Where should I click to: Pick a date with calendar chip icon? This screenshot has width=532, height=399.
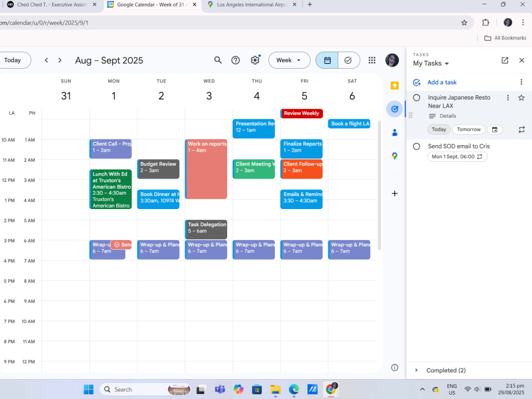pos(495,130)
